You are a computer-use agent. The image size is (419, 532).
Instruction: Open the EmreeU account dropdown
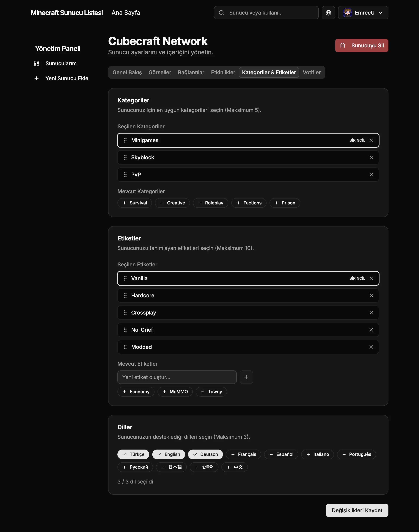[363, 13]
